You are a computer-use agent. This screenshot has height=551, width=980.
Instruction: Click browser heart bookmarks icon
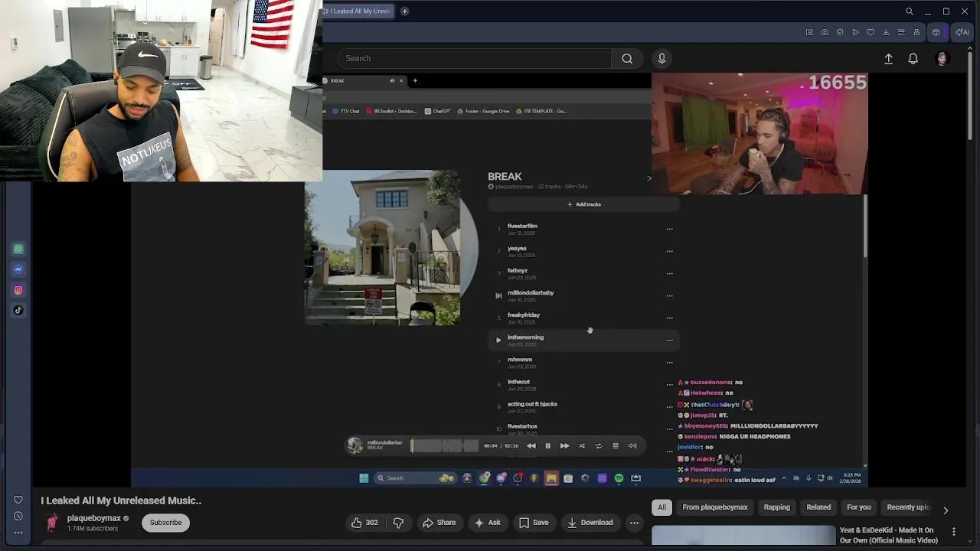click(x=871, y=32)
